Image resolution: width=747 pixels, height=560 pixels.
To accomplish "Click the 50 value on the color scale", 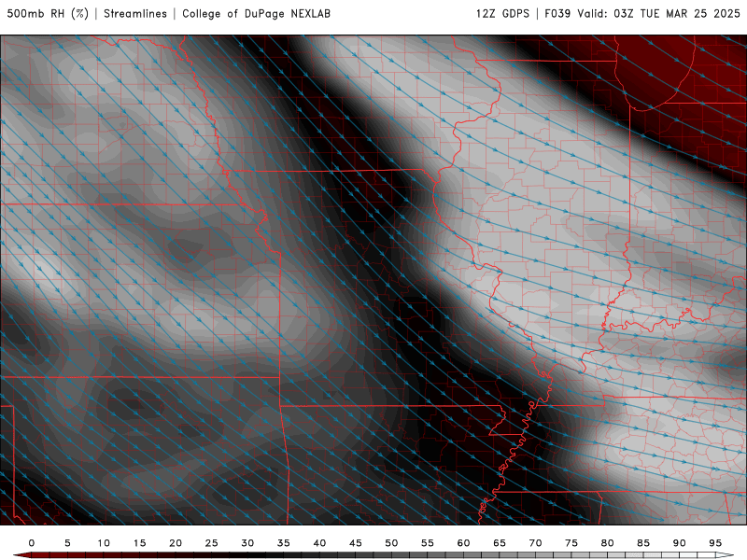I will point(391,543).
